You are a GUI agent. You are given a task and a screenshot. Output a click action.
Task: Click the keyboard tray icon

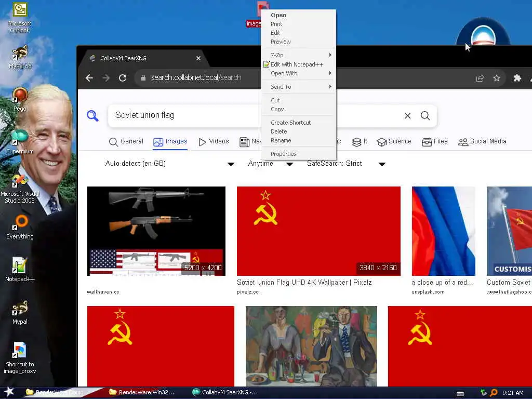460,393
